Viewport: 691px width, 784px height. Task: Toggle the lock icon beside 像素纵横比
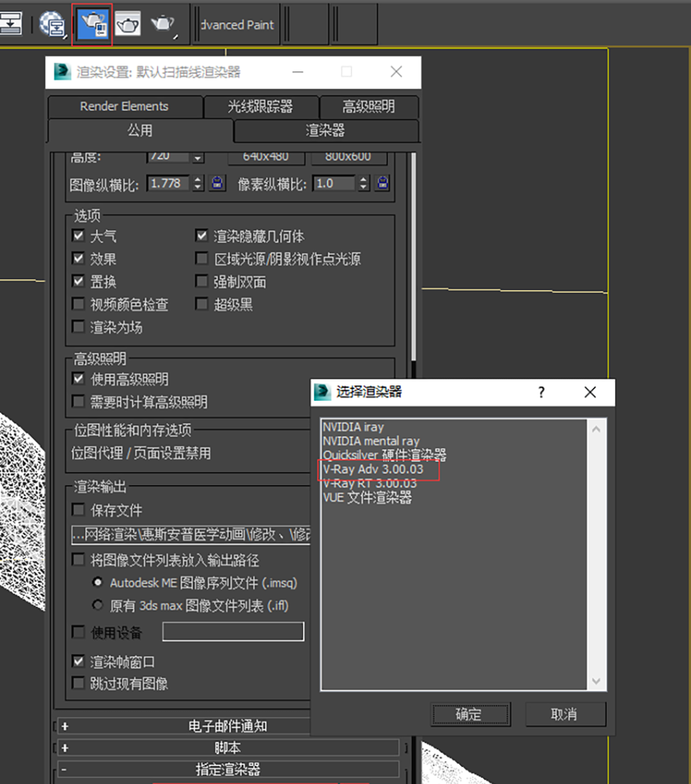coord(383,183)
